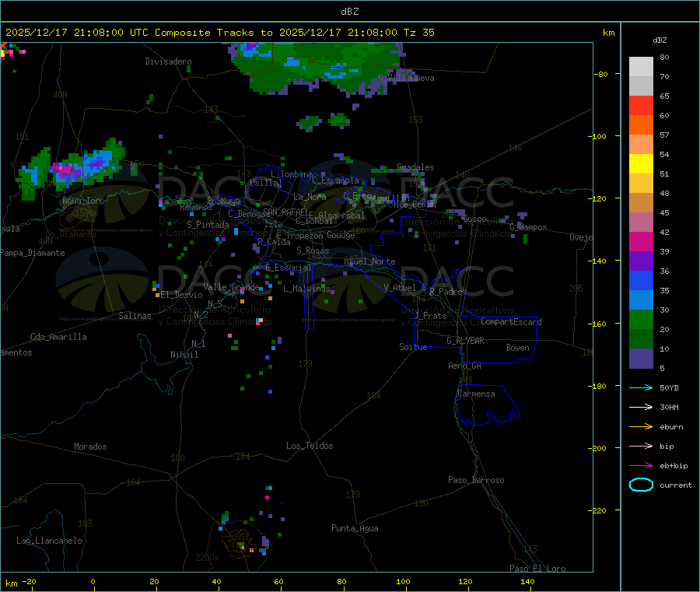Click the 'J_Prats' map label

click(x=431, y=316)
